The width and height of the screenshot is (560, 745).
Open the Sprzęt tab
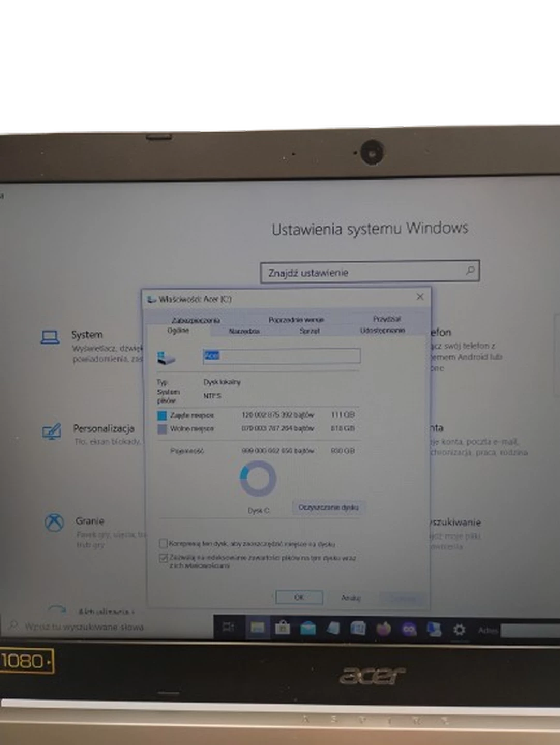click(x=310, y=331)
